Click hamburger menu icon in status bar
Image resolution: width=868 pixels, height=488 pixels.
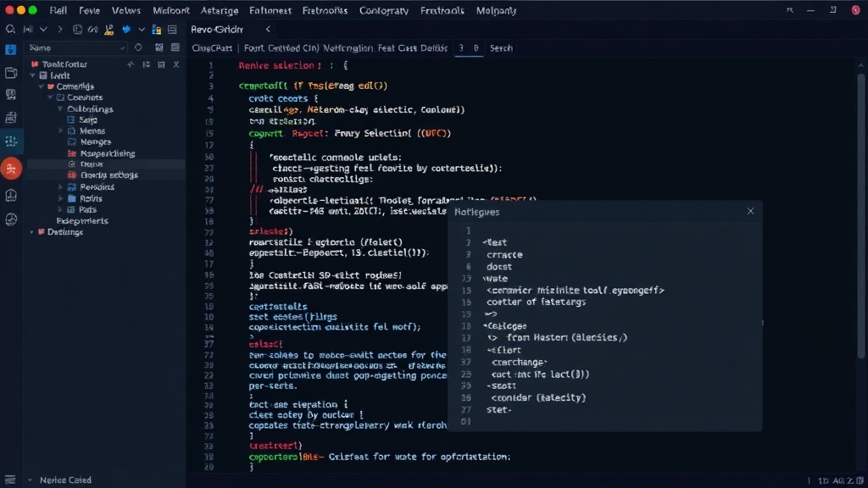(x=10, y=480)
